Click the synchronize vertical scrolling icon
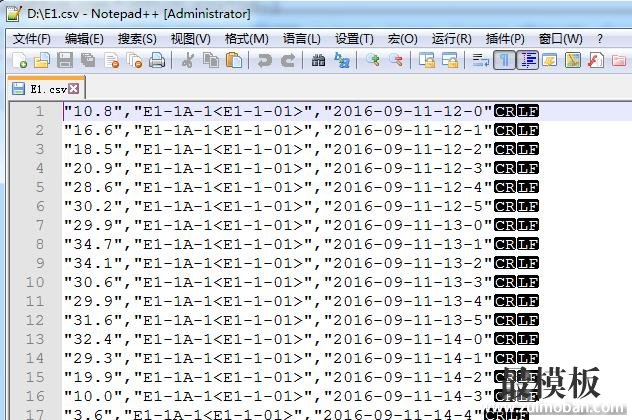Image resolution: width=632 pixels, height=420 pixels. click(427, 60)
